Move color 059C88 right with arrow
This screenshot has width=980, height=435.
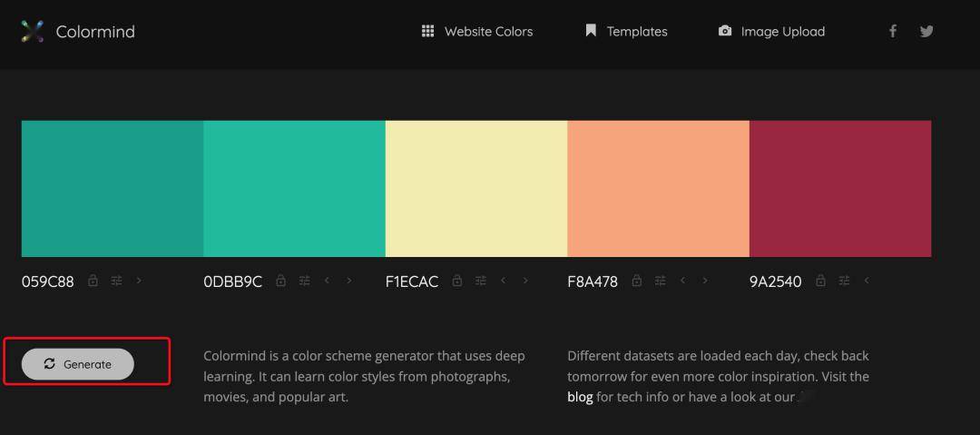pyautogui.click(x=139, y=281)
